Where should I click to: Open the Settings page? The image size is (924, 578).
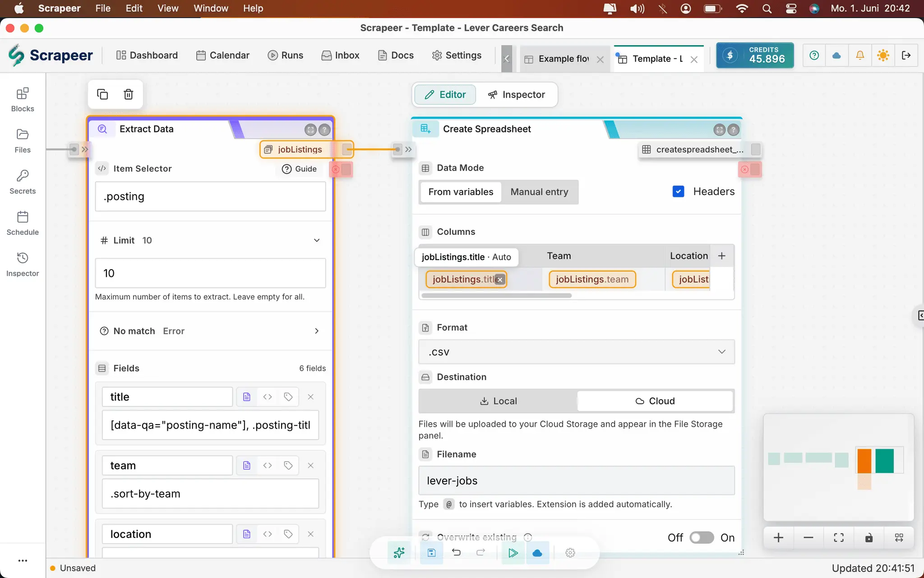coord(457,55)
